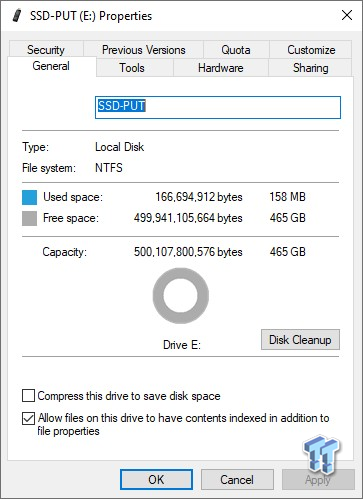Close the Properties dialog window
This screenshot has width=363, height=499.
(x=347, y=15)
